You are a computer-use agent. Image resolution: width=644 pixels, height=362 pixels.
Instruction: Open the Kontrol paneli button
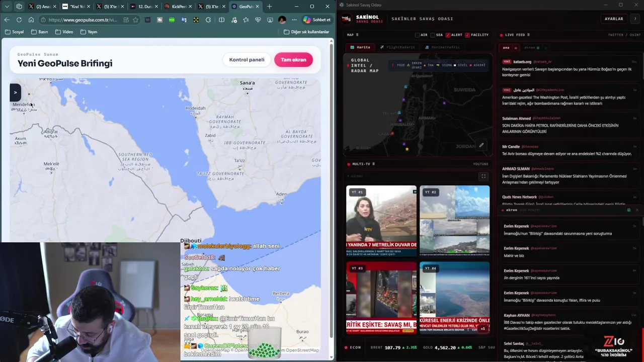(247, 60)
